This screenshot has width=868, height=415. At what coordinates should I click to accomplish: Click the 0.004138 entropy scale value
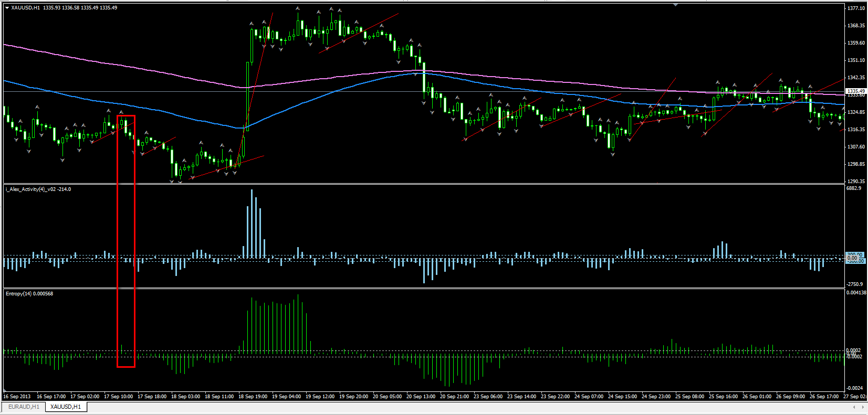856,293
